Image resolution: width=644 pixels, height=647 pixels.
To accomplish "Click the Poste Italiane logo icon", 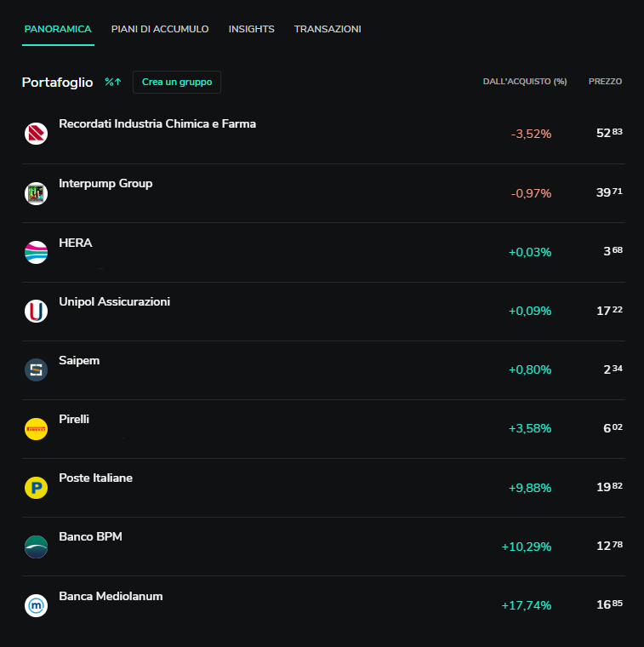I will click(x=36, y=488).
